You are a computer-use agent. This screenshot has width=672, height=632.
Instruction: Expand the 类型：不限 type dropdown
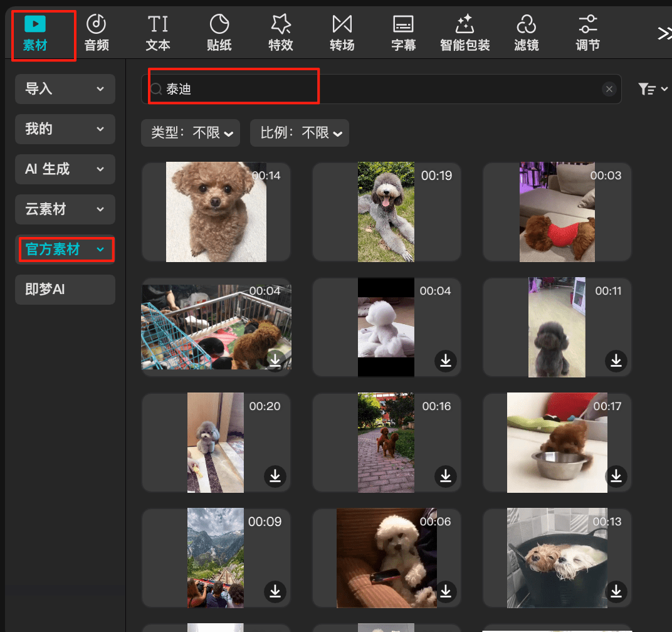click(191, 133)
